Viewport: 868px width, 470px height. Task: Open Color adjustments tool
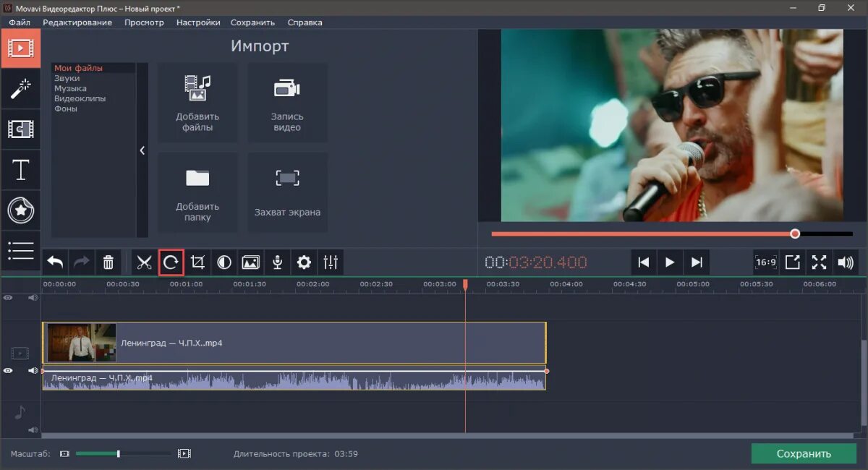pos(224,262)
